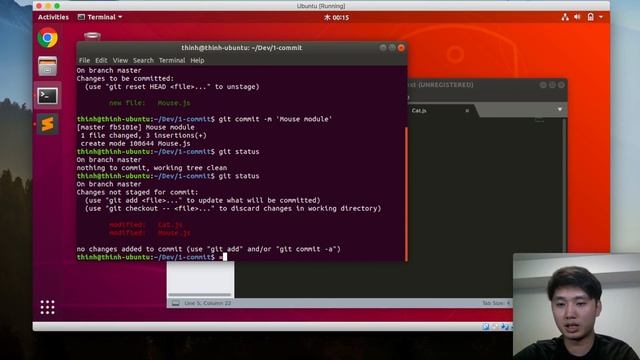
Task: Maximize the terminal window
Action: [x=392, y=48]
